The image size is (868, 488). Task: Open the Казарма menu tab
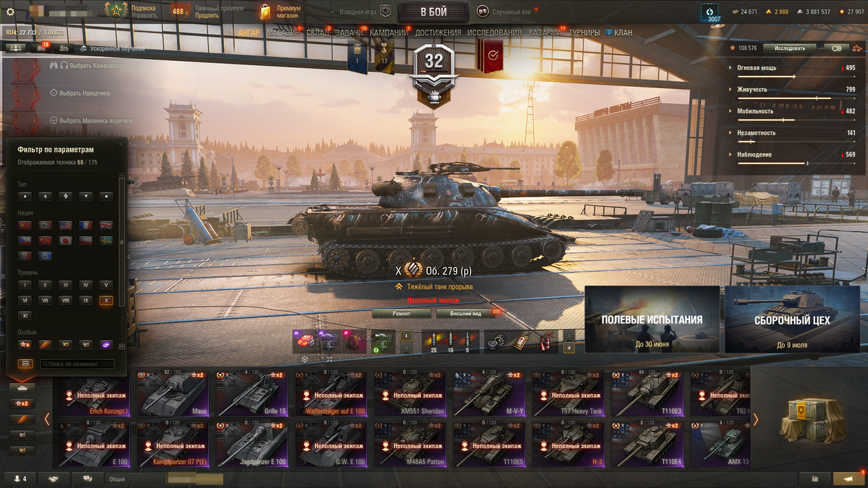[x=545, y=33]
